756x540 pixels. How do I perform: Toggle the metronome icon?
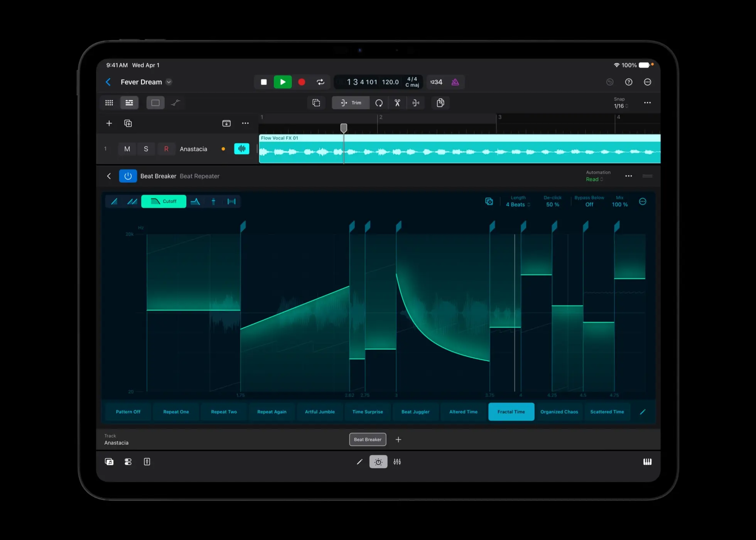click(455, 82)
